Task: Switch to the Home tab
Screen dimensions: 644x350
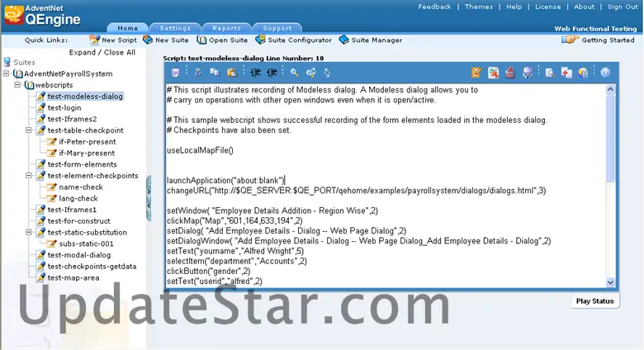Action: [x=128, y=28]
